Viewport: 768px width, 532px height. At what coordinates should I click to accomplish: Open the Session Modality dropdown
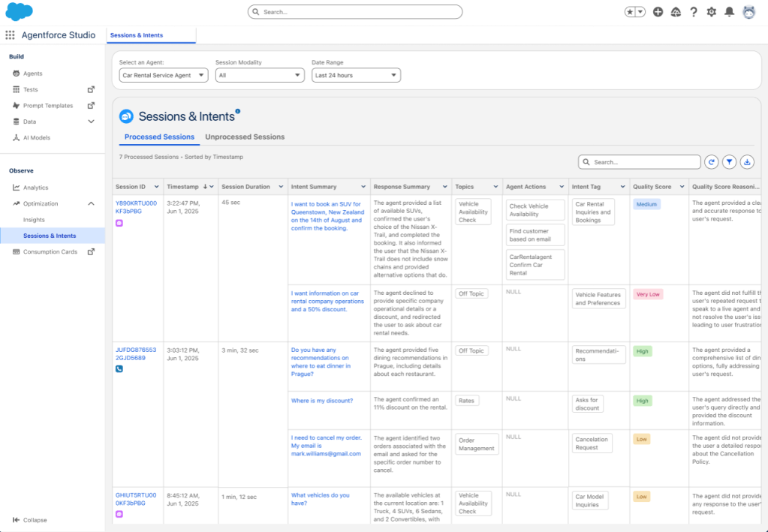click(258, 75)
